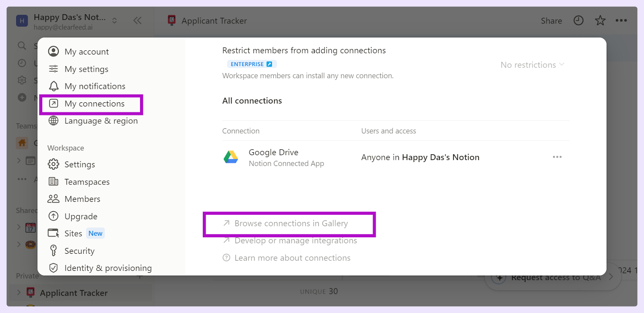Click the sidebar plus circle icon
Screen dimensions: 644x313
click(22, 97)
